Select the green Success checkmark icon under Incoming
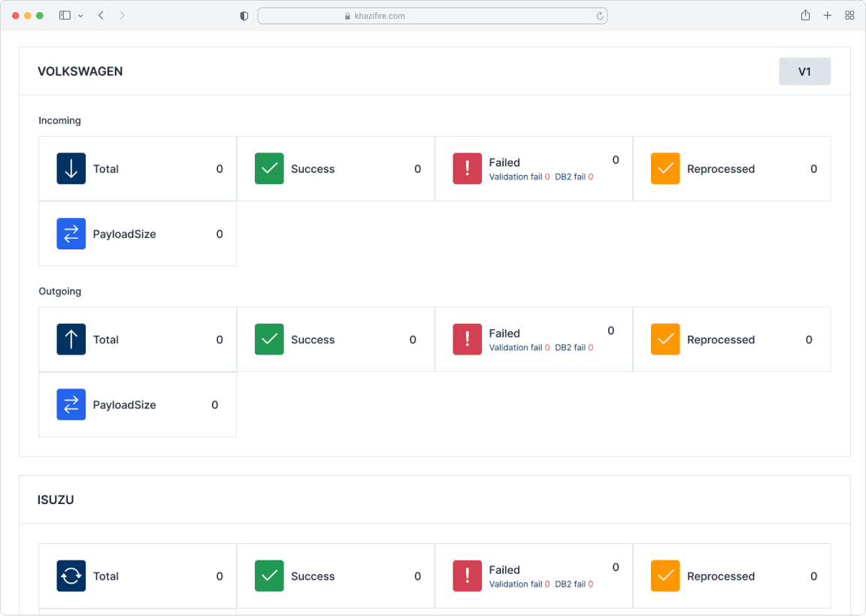Image resolution: width=866 pixels, height=616 pixels. pyautogui.click(x=269, y=168)
